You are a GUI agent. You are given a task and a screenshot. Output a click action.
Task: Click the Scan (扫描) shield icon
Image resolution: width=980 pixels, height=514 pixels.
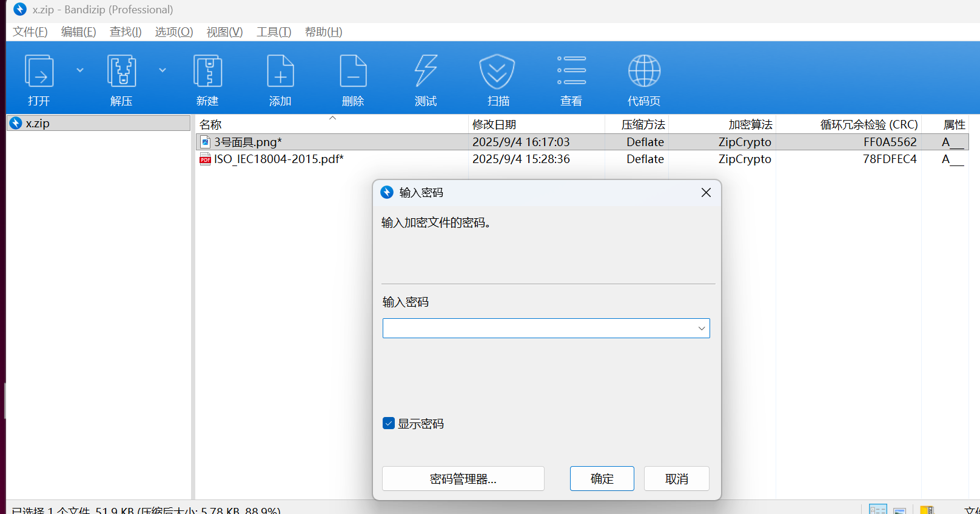pos(497,72)
